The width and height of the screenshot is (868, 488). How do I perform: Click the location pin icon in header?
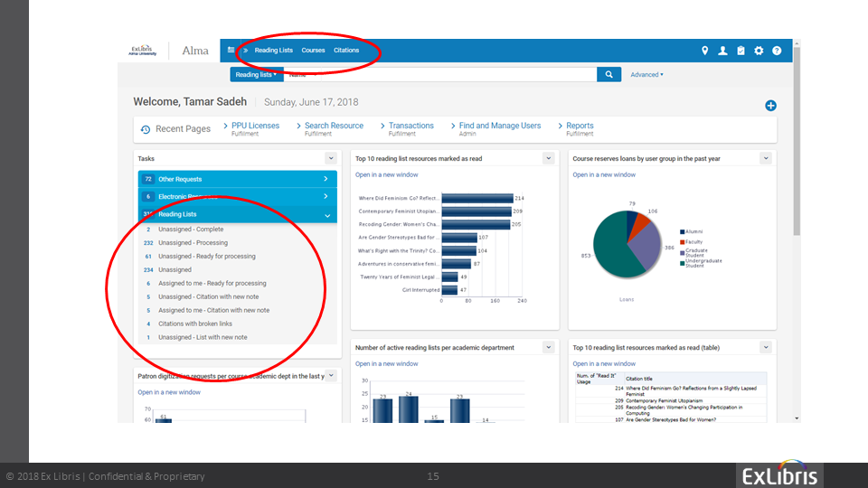[x=705, y=51]
